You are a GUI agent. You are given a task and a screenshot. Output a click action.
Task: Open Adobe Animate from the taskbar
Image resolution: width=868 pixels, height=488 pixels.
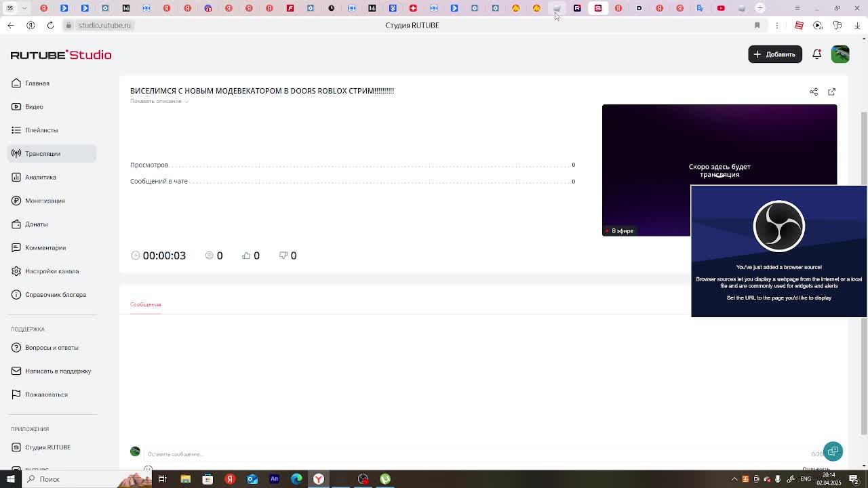pos(274,479)
